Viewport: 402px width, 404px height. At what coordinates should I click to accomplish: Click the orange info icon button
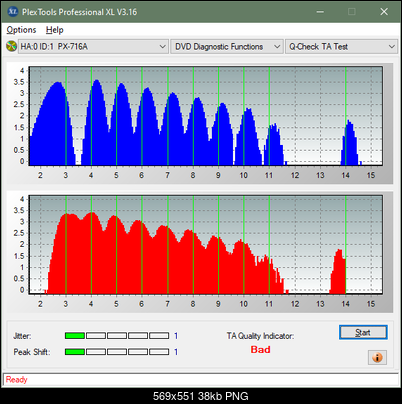377,358
